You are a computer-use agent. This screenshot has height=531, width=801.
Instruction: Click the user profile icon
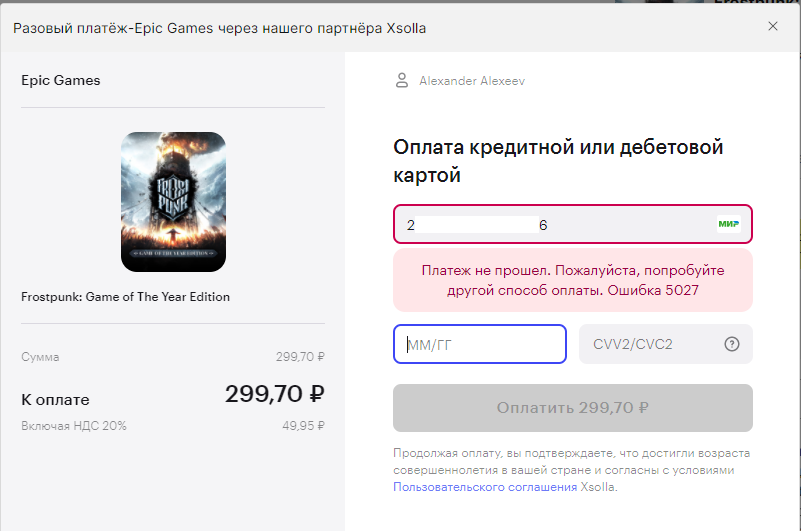pyautogui.click(x=402, y=80)
